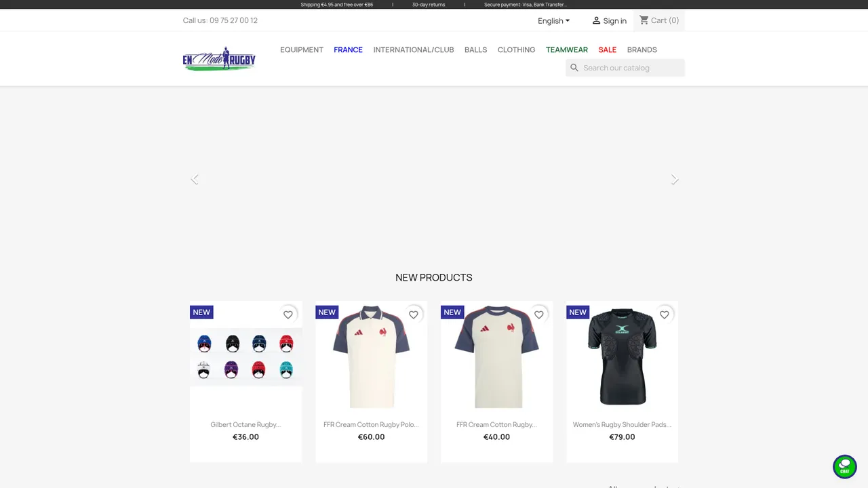Image resolution: width=868 pixels, height=488 pixels.
Task: Open the INTERNATIONAL/CLUB menu
Action: [414, 49]
